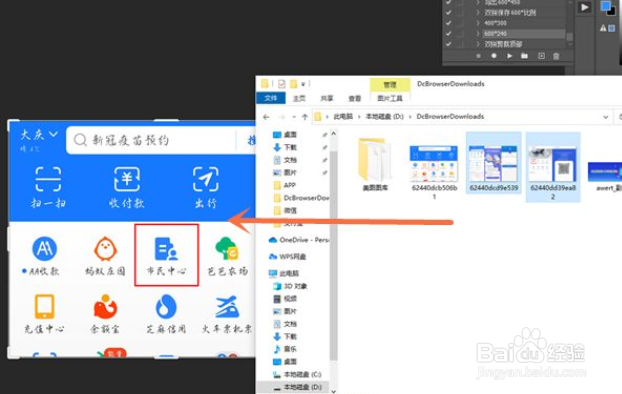Viewport: 622px width, 394px height.
Task: Click the navigation pane scroll up arrow
Action: (333, 135)
